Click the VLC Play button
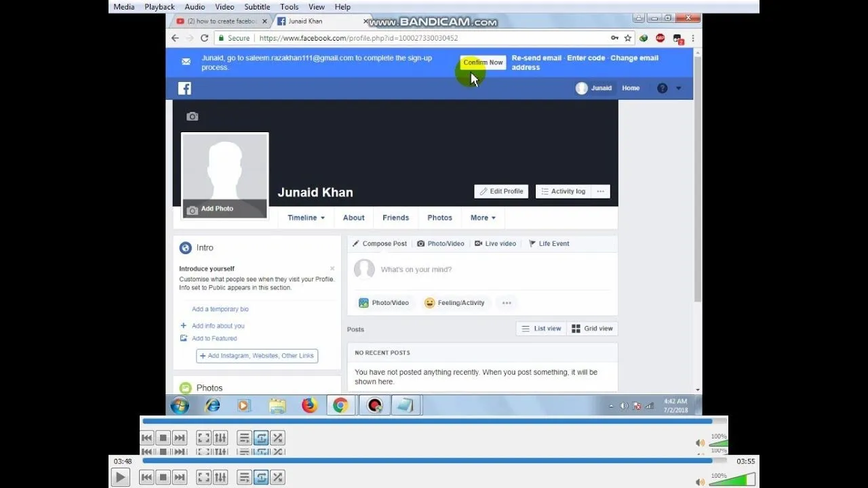Viewport: 868px width, 488px height. coord(120,478)
